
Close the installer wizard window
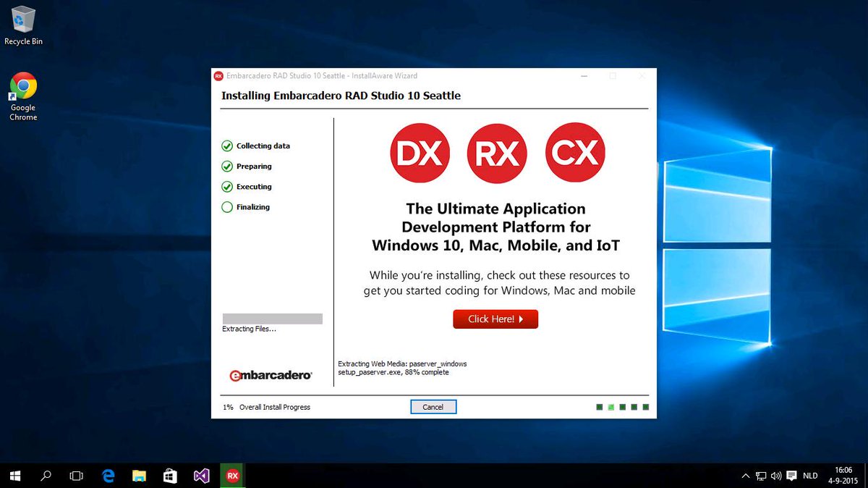[x=642, y=75]
